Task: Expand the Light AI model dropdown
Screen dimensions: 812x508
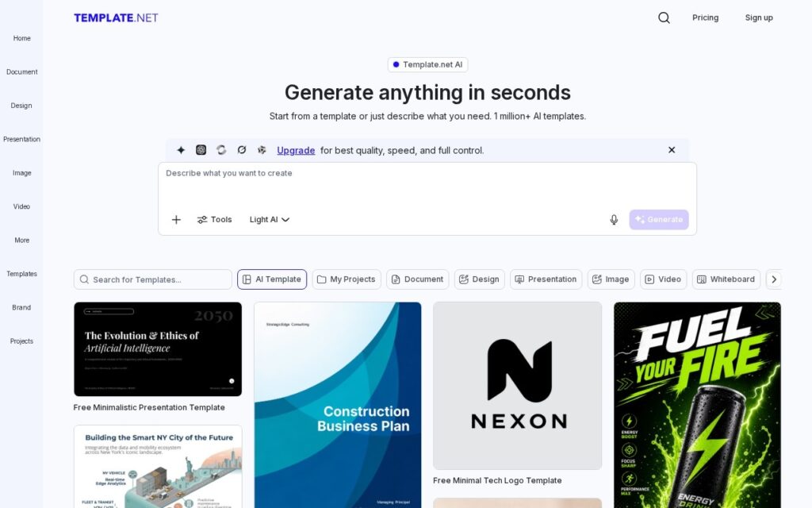Action: [x=270, y=220]
